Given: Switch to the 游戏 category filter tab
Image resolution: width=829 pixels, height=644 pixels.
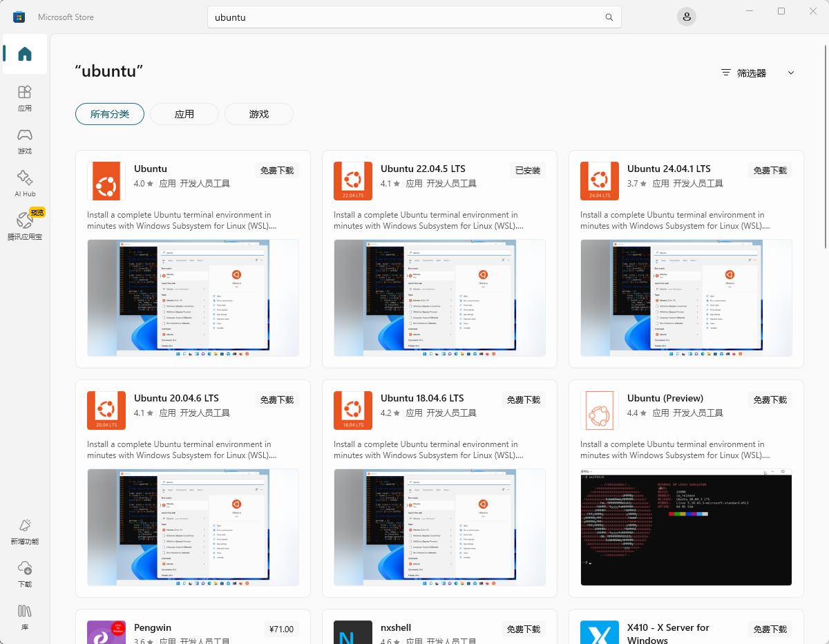Looking at the screenshot, I should [259, 114].
